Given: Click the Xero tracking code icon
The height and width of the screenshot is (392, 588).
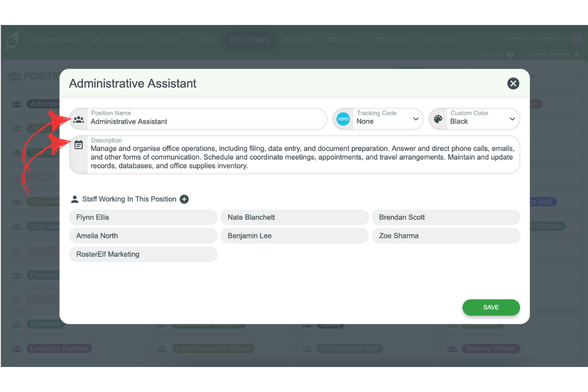Looking at the screenshot, I should (x=343, y=119).
